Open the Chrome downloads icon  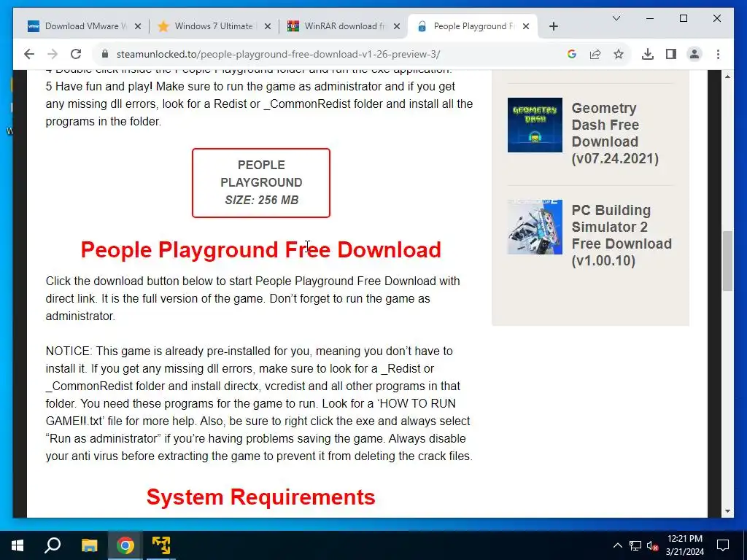click(x=648, y=54)
